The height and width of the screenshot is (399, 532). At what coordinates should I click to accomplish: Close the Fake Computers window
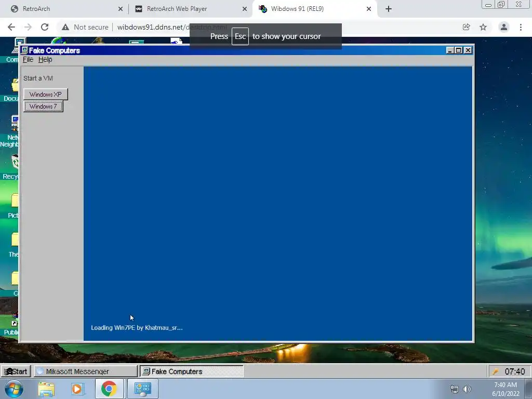click(x=468, y=50)
